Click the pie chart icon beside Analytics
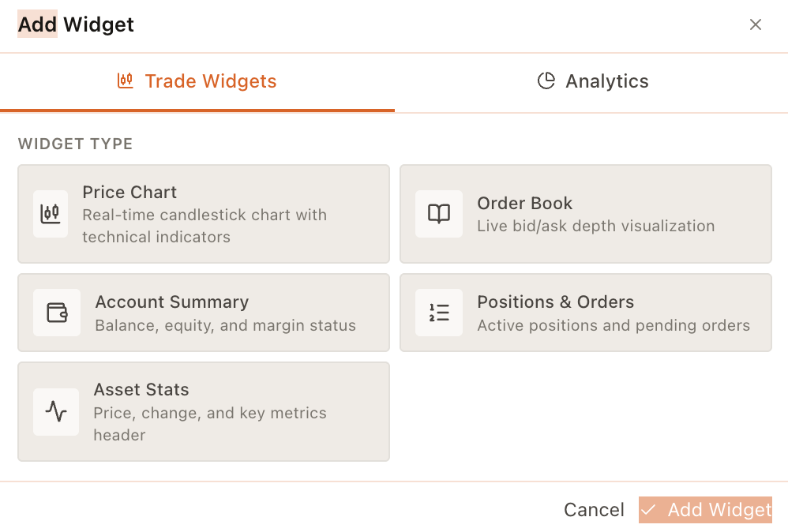Image resolution: width=788 pixels, height=532 pixels. [546, 81]
